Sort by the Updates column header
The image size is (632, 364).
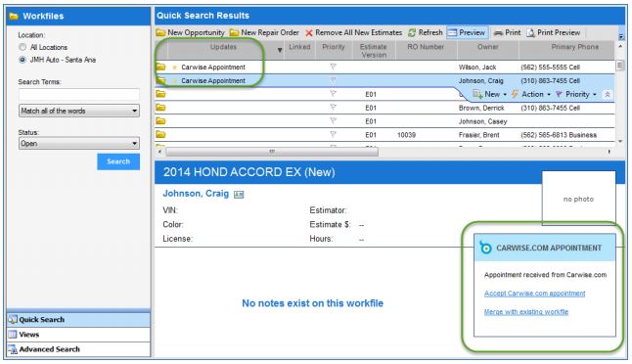[223, 47]
